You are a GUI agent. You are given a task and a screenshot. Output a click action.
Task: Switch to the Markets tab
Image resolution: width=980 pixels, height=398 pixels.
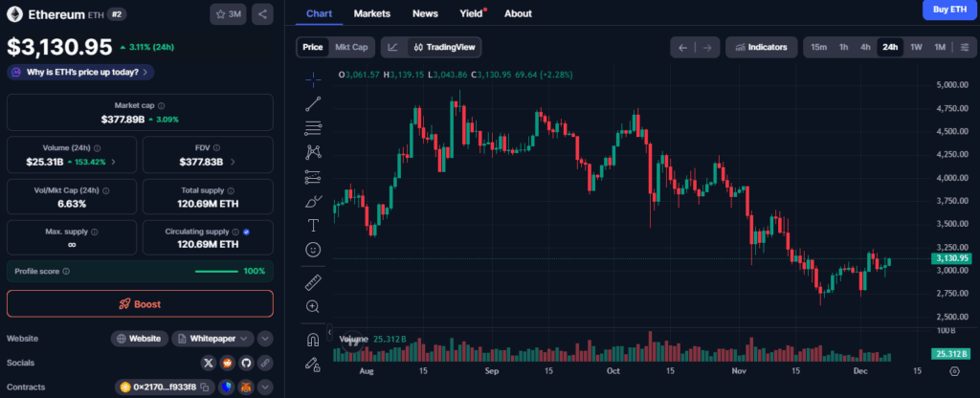tap(372, 13)
